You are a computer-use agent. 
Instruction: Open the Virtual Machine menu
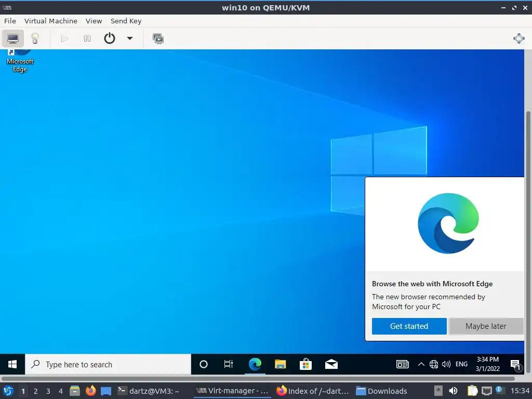(x=51, y=21)
